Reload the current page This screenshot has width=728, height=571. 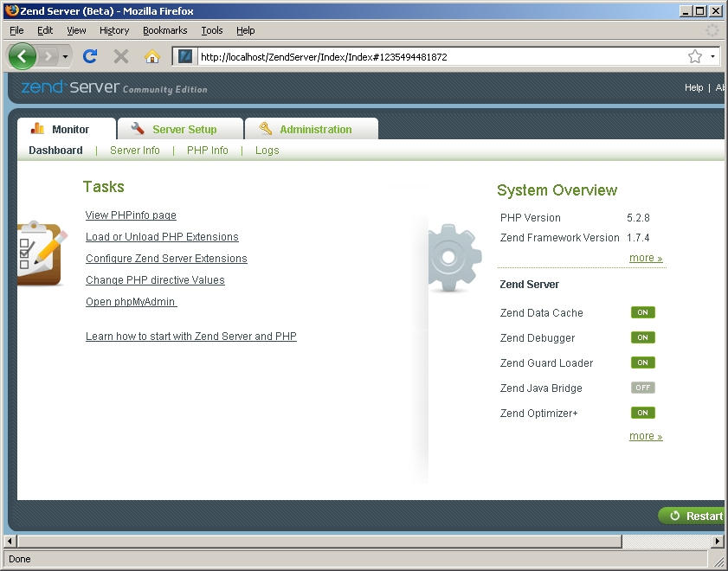89,56
